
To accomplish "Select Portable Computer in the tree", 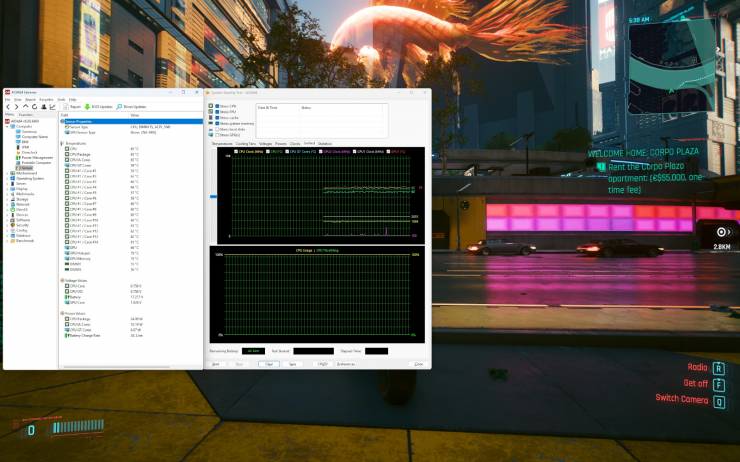I will pyautogui.click(x=34, y=163).
